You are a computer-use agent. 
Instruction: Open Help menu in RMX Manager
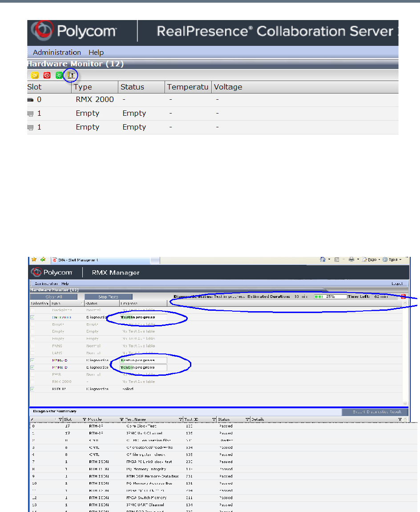pyautogui.click(x=65, y=284)
